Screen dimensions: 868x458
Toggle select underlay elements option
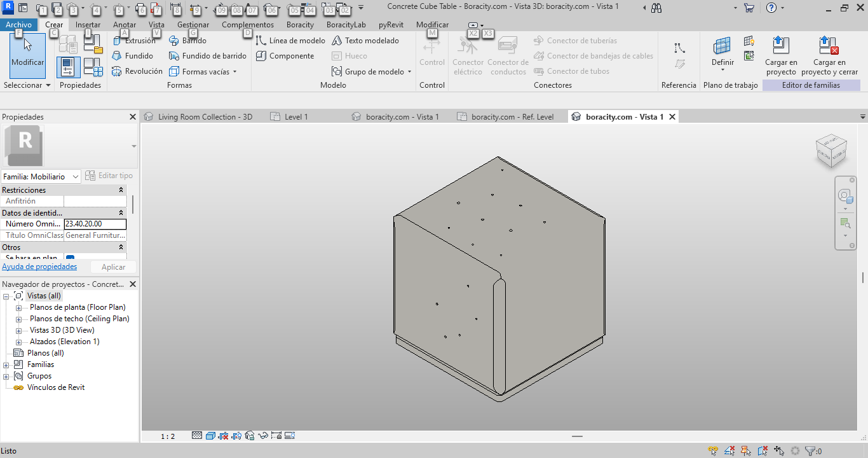tap(730, 451)
